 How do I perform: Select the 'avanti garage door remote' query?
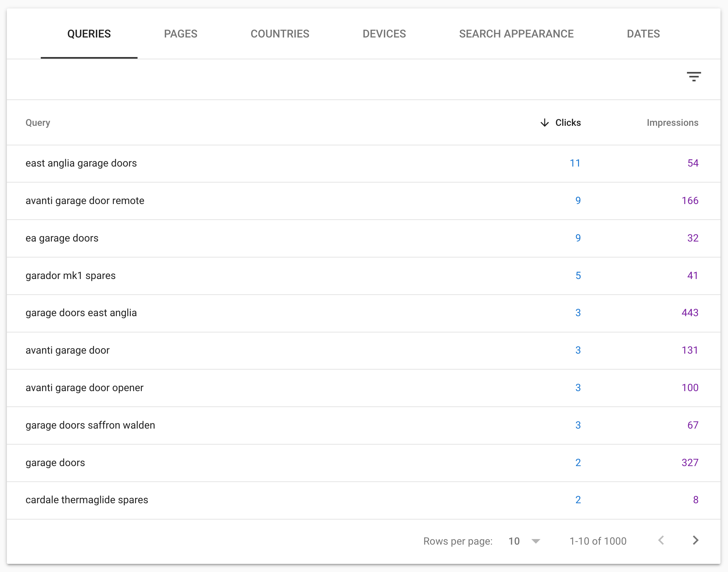(x=85, y=200)
